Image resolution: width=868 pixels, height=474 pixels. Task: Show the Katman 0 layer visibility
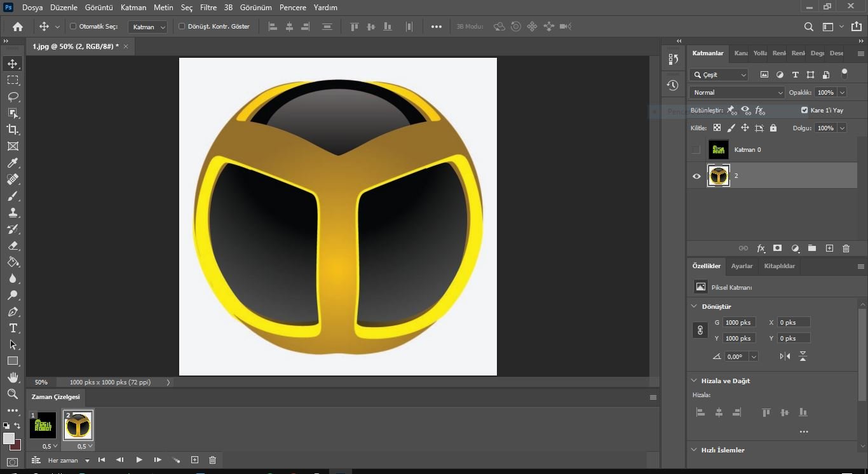(696, 150)
